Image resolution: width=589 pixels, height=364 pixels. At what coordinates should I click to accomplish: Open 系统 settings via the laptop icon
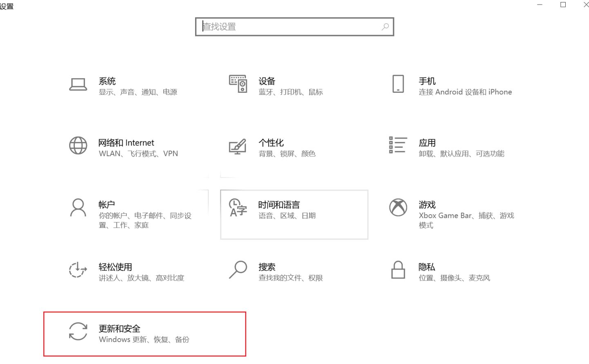click(78, 84)
